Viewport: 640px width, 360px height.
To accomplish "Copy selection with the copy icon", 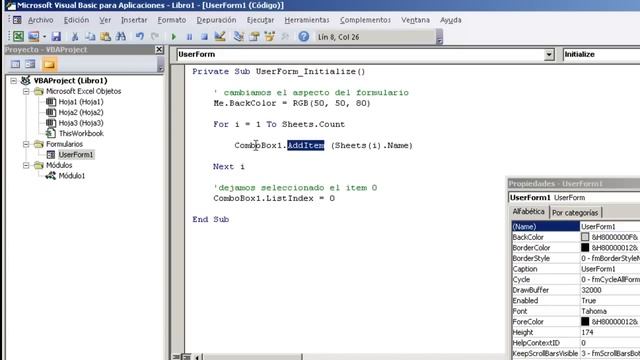I will coord(90,37).
